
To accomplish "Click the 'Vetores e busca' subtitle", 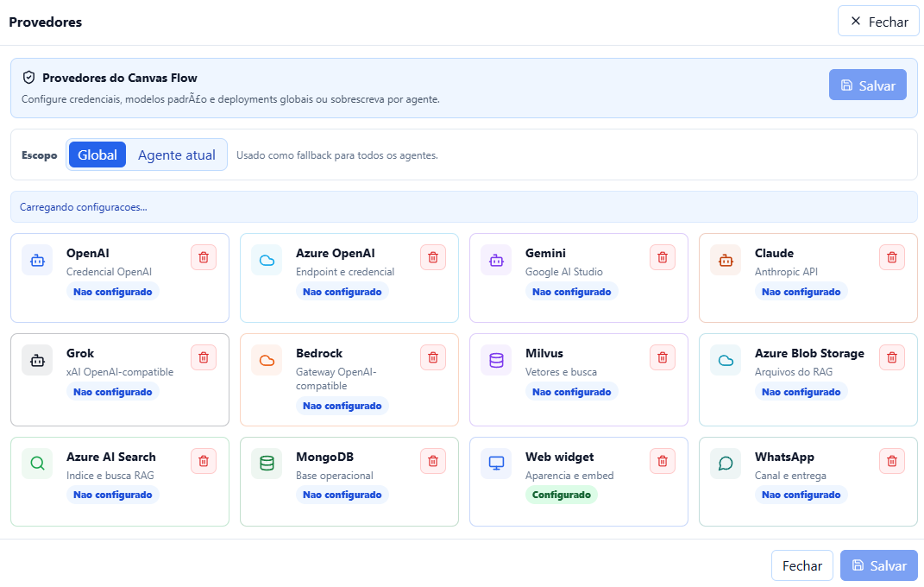I will [561, 372].
